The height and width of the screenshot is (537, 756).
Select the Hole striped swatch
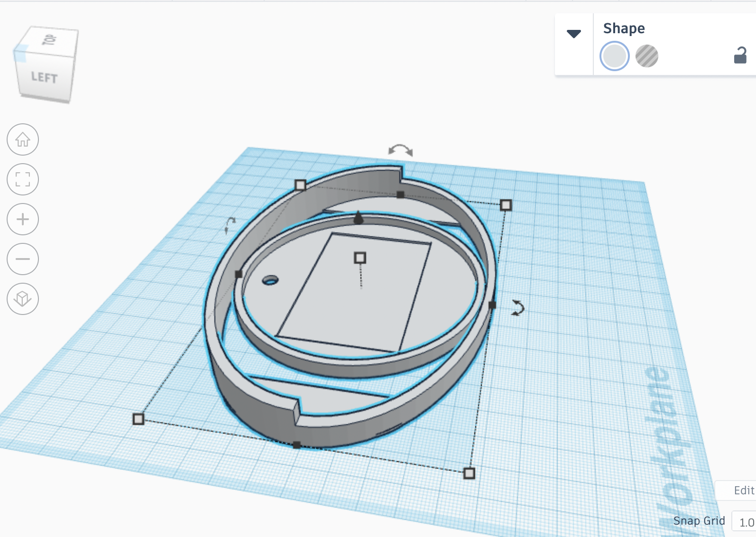coord(647,56)
